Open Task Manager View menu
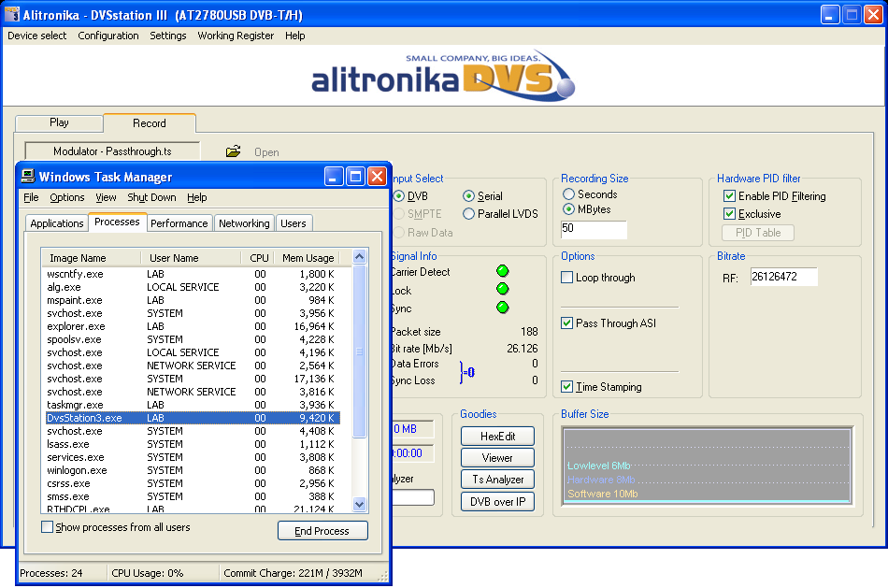 [x=106, y=197]
